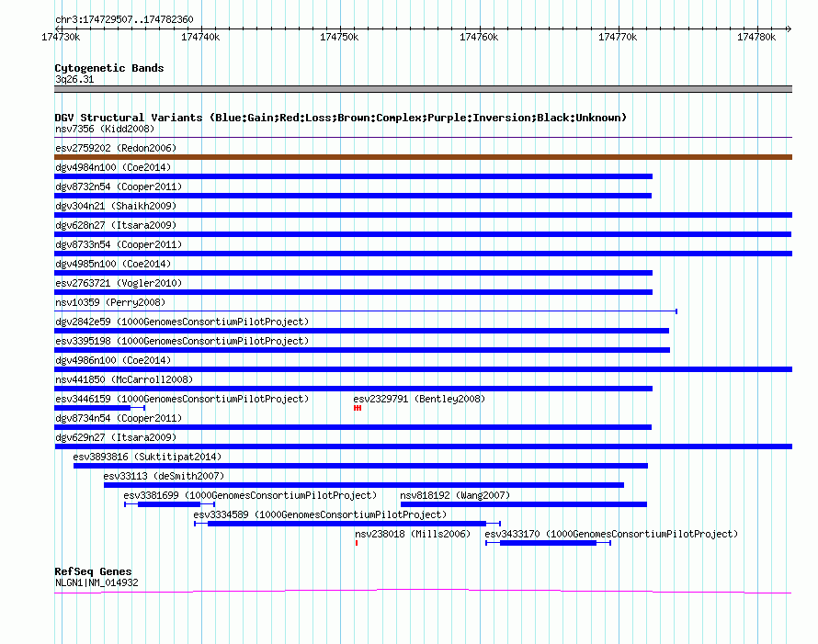Screen dimensions: 818x644
Task: Open the esv2759202 (Redon2006) label
Action: tap(116, 148)
